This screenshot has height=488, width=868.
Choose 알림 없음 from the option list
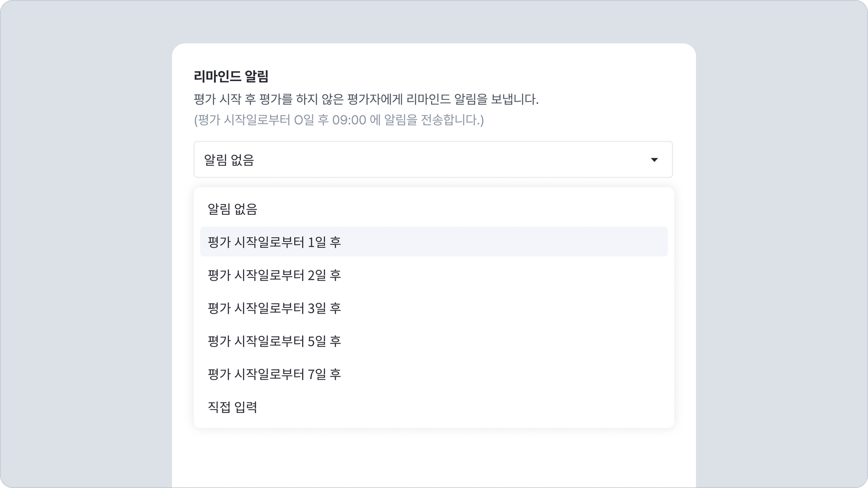pos(233,209)
